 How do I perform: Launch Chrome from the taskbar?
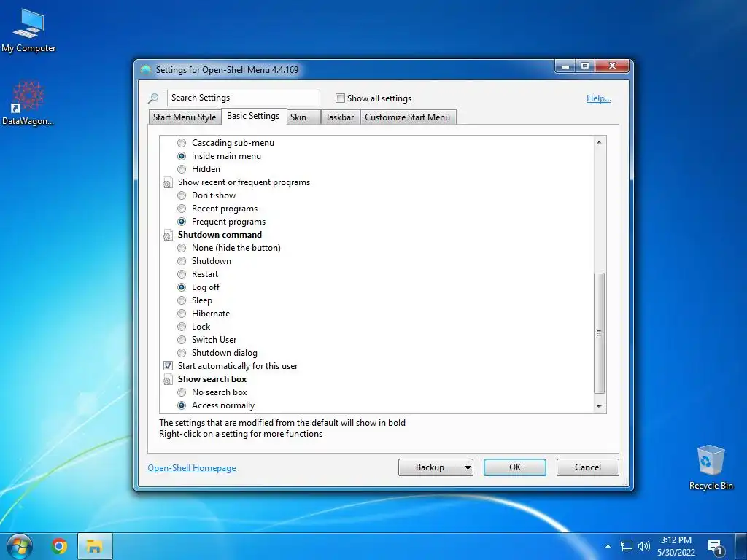click(59, 546)
